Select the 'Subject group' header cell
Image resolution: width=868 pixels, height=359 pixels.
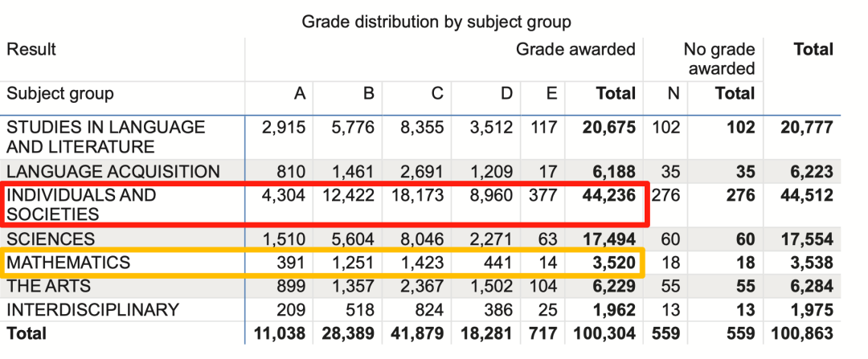(x=60, y=94)
